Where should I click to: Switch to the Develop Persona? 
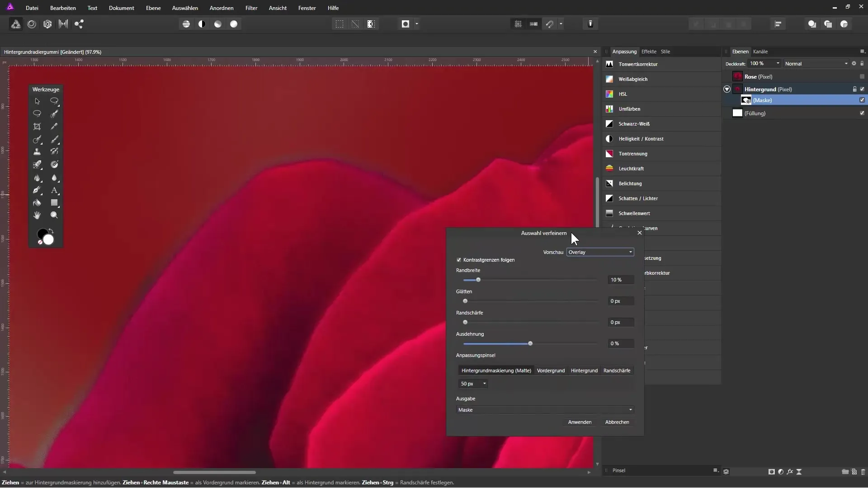point(47,24)
